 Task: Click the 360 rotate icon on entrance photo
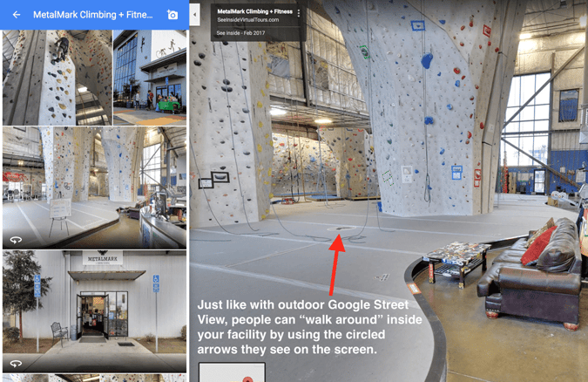[16, 364]
